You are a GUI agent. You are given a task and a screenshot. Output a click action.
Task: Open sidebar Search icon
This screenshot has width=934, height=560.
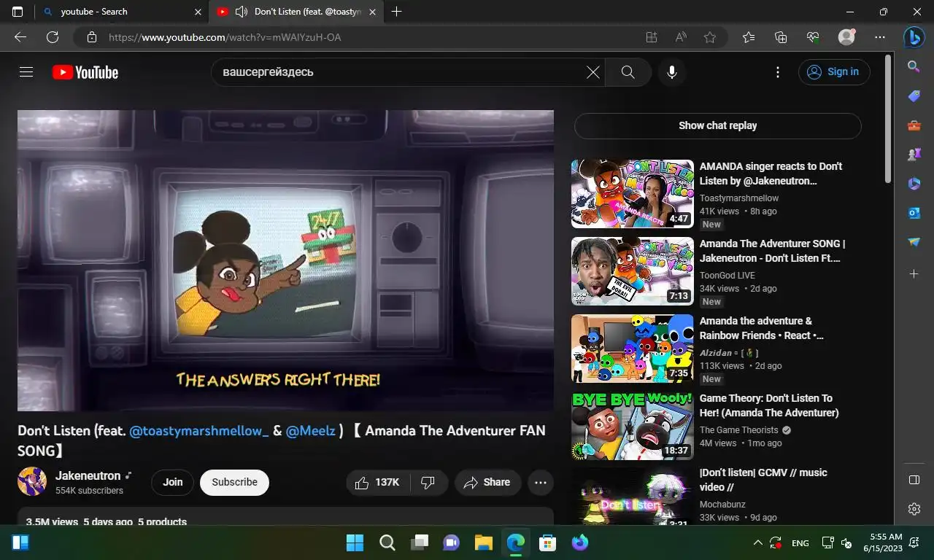point(914,67)
